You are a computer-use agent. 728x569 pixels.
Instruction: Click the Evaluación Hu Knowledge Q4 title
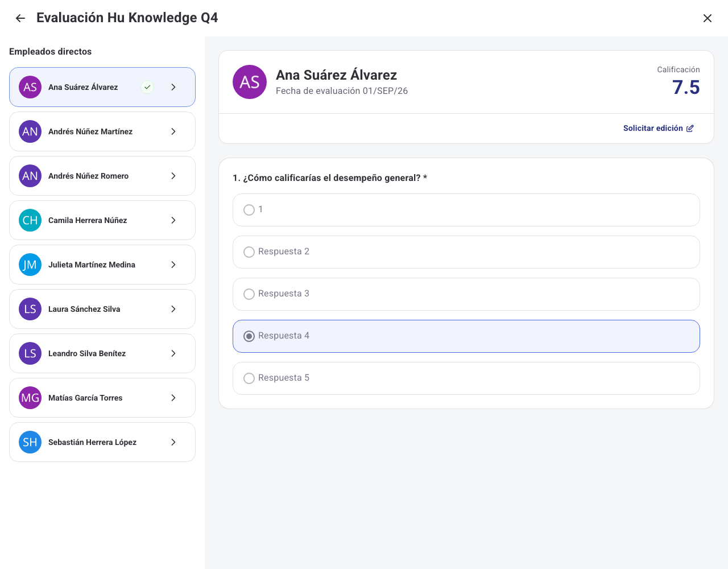click(127, 18)
